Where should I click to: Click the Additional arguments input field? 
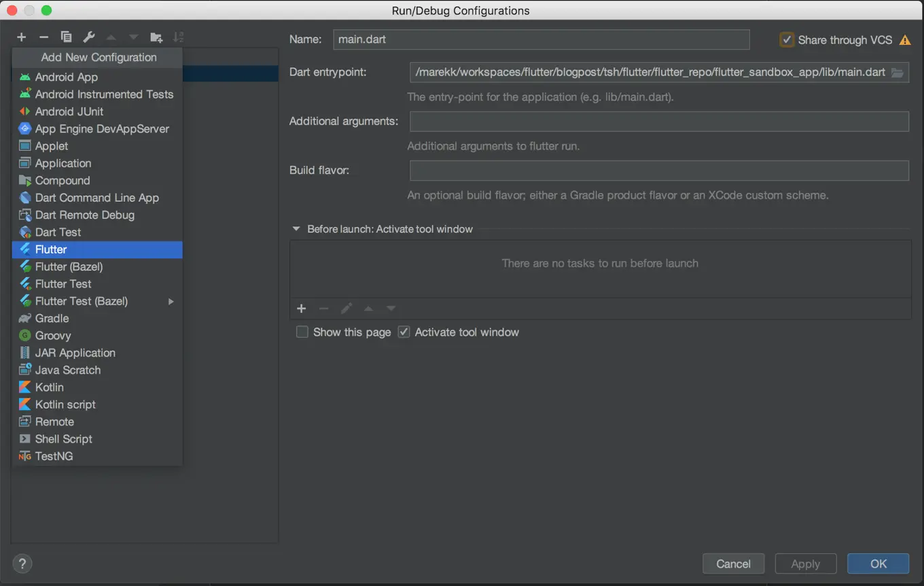tap(658, 121)
